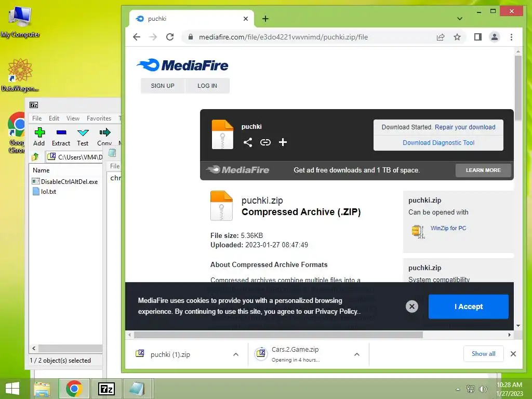Click the page horizontal scrollbar

pos(278,335)
